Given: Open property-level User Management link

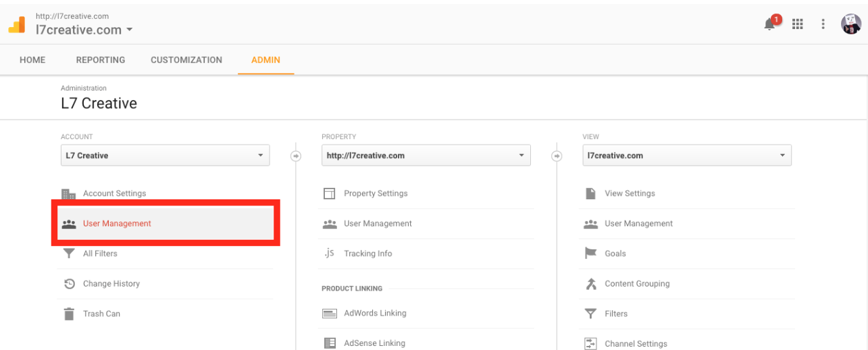Looking at the screenshot, I should 378,224.
